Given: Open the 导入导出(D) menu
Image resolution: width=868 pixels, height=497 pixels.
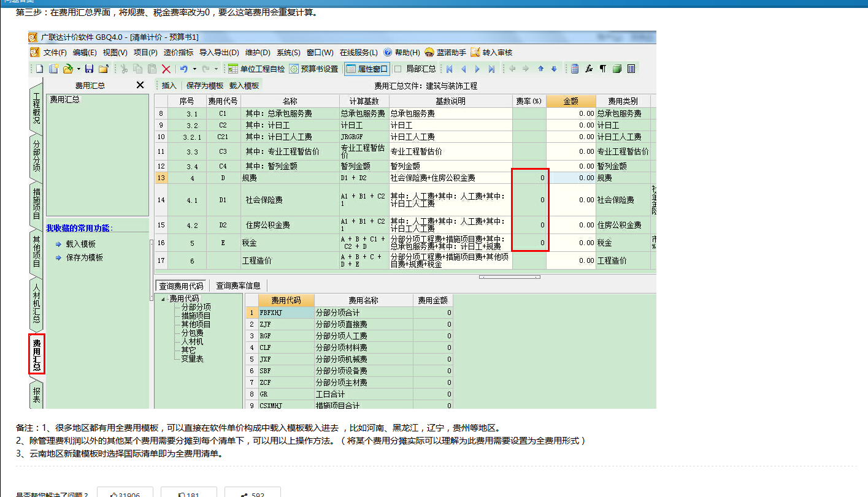Looking at the screenshot, I should pyautogui.click(x=220, y=53).
